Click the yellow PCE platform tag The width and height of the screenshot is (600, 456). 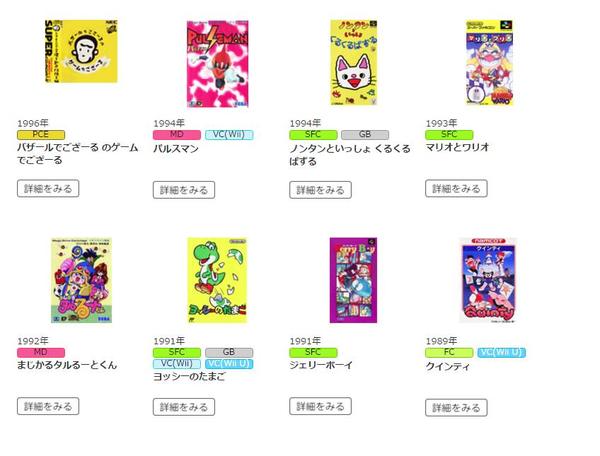pos(41,135)
